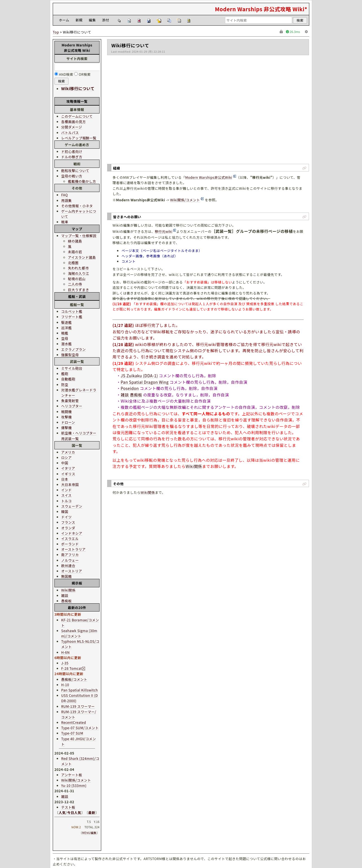Click external link icon after 移行元wiki link
362x868 pixels.
point(175,231)
